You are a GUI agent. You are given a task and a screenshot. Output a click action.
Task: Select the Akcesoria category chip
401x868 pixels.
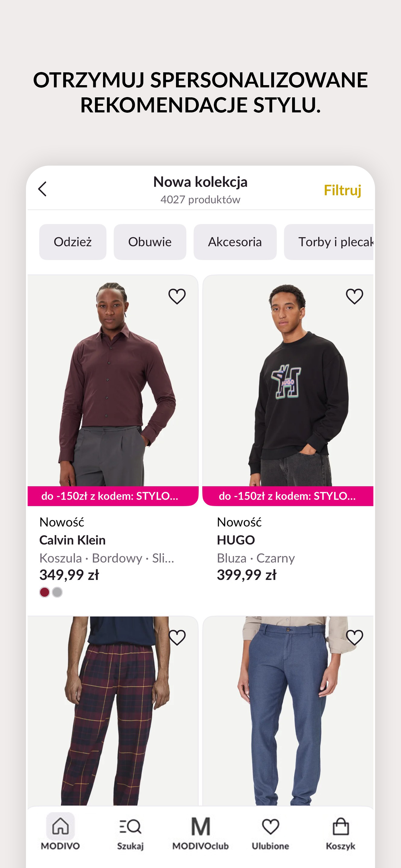pos(235,242)
